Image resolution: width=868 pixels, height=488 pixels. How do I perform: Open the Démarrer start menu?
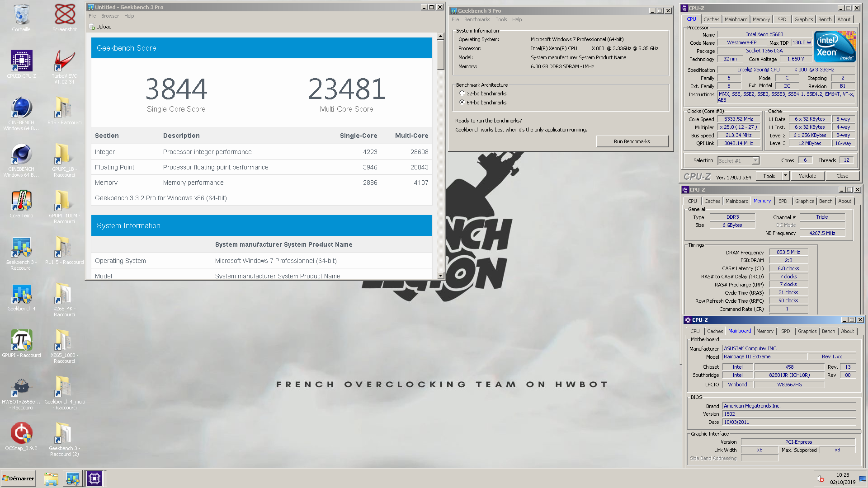point(18,479)
